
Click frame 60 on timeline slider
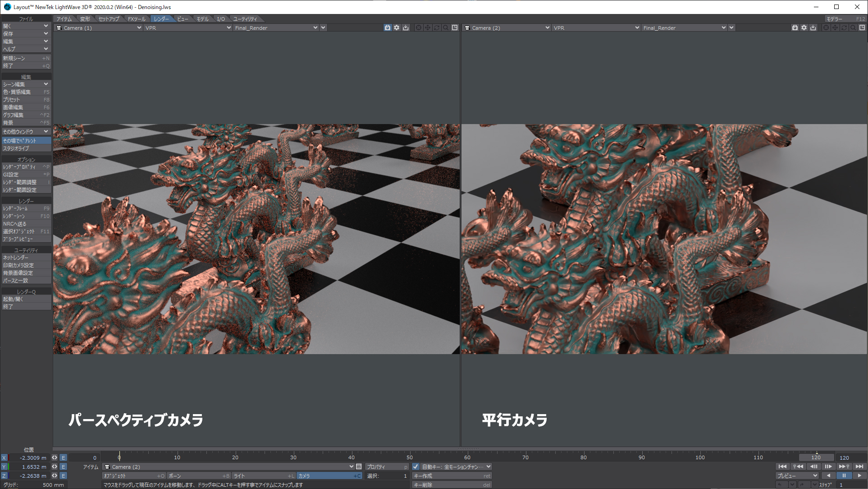467,457
